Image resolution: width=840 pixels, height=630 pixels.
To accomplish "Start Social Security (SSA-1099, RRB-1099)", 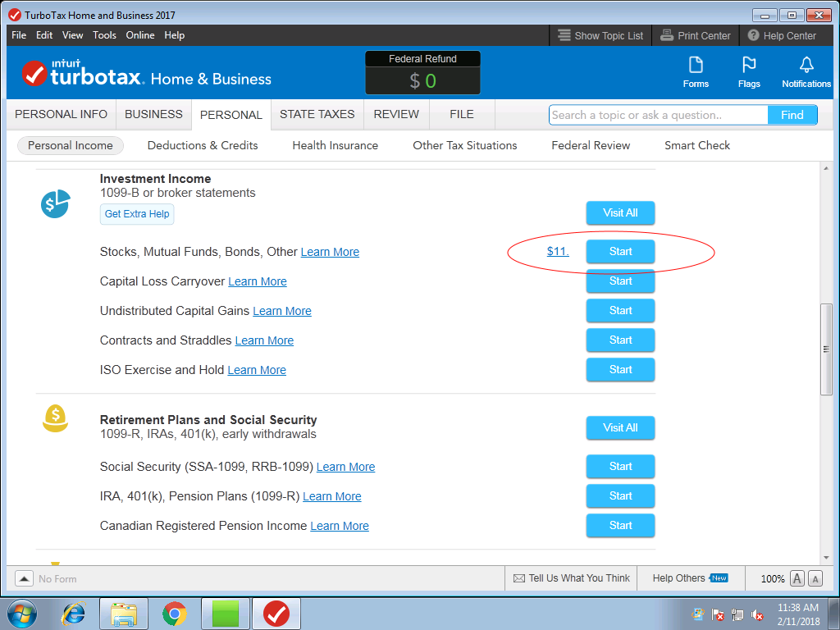I will (x=620, y=467).
